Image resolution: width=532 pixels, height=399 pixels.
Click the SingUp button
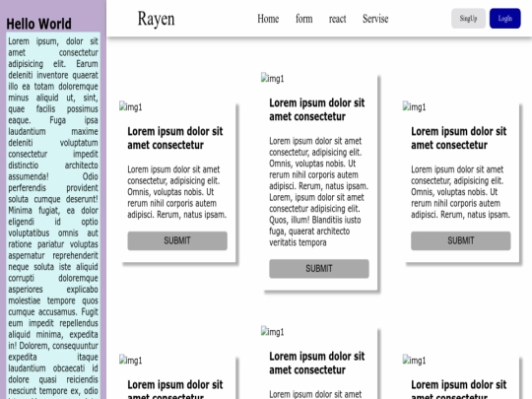(468, 19)
